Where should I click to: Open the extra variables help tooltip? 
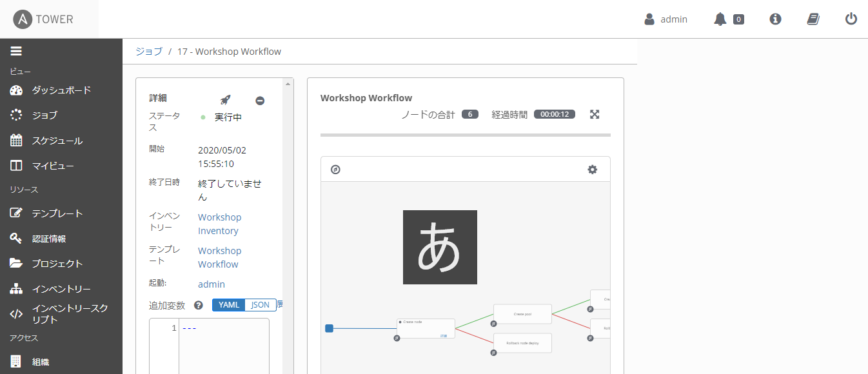(x=199, y=304)
